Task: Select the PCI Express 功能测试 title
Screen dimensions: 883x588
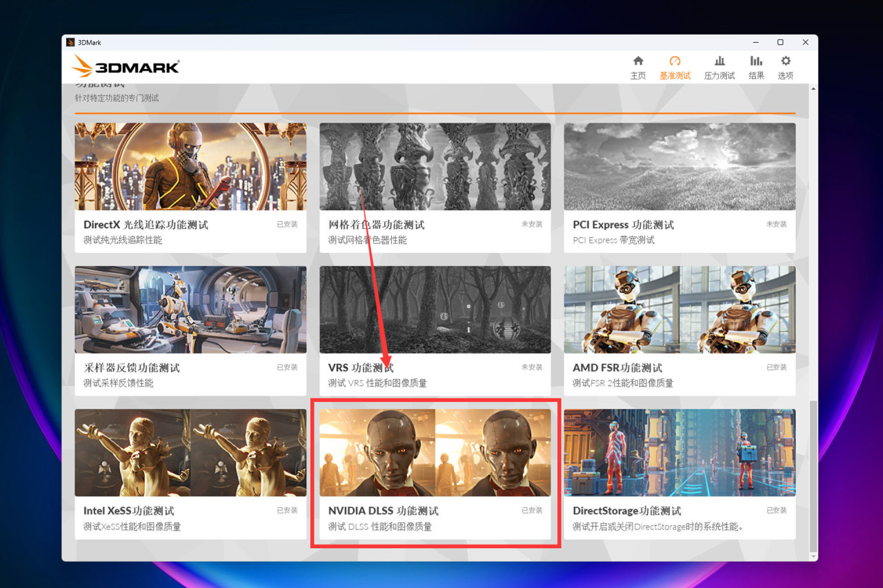Action: pyautogui.click(x=624, y=225)
